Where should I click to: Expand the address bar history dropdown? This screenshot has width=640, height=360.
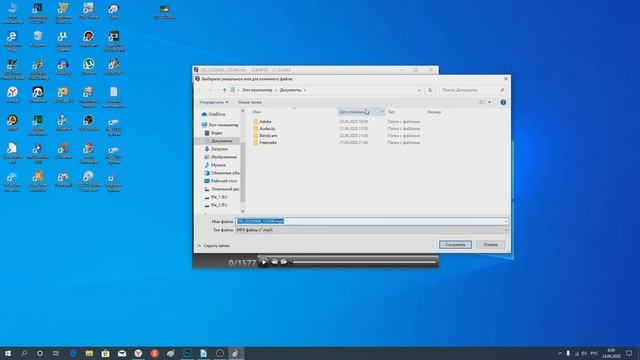tap(419, 90)
